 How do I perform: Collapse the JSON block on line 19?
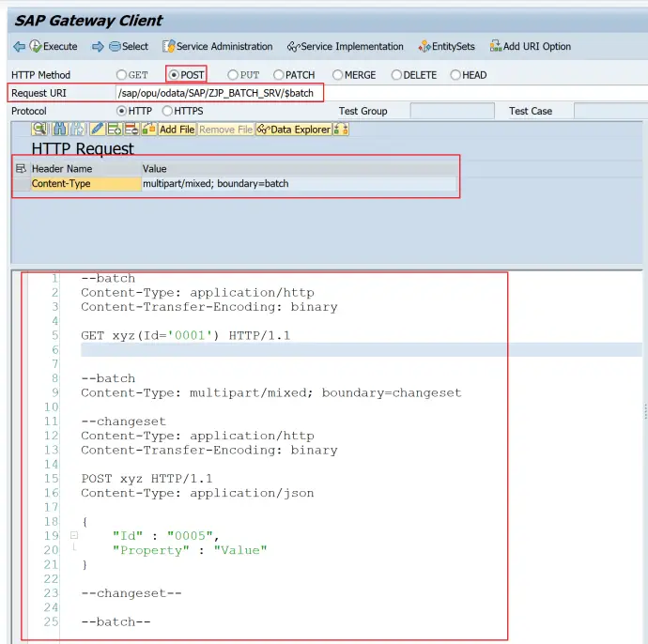tap(73, 535)
